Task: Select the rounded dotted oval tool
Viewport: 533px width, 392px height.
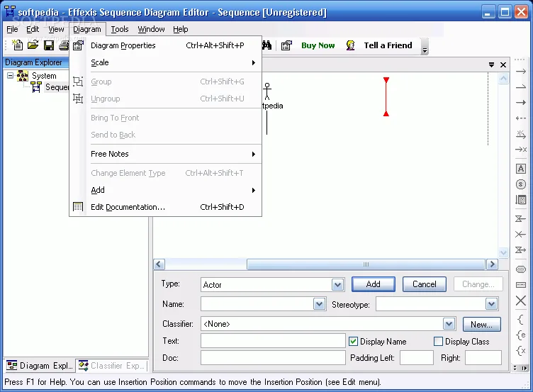Action: [521, 269]
